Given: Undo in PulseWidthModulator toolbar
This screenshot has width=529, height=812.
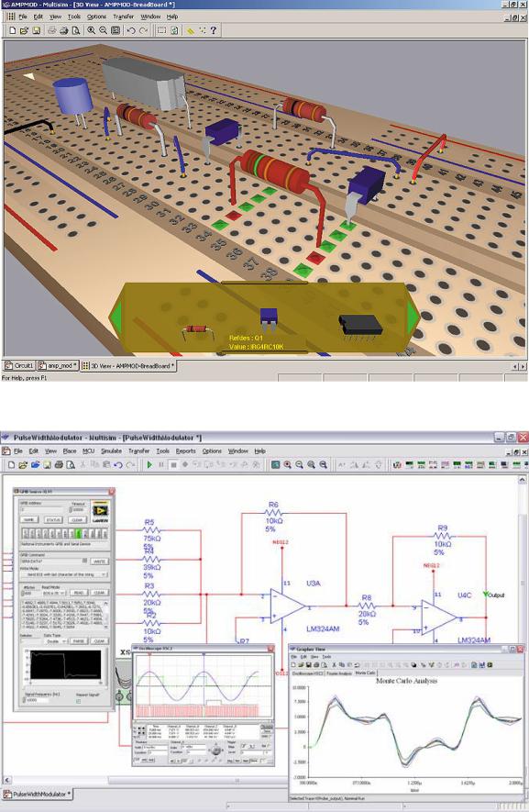Looking at the screenshot, I should coord(118,464).
